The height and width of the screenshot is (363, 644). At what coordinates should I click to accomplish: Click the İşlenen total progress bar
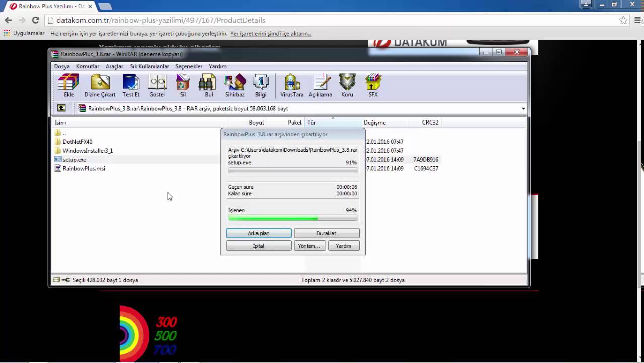point(293,218)
